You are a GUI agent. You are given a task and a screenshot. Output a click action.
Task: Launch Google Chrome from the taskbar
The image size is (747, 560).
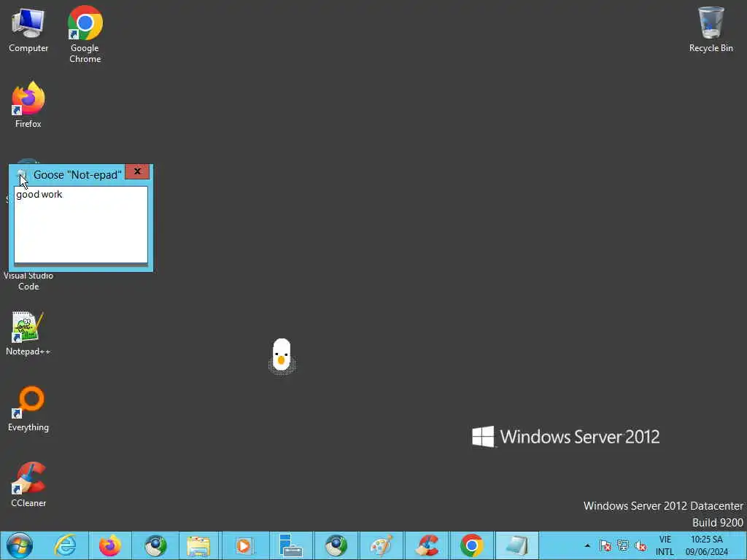(x=472, y=545)
